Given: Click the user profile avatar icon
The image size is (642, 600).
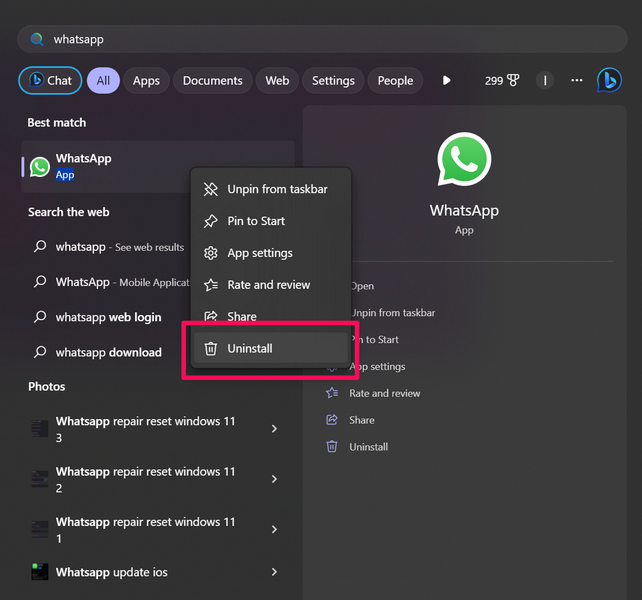Looking at the screenshot, I should tap(544, 81).
